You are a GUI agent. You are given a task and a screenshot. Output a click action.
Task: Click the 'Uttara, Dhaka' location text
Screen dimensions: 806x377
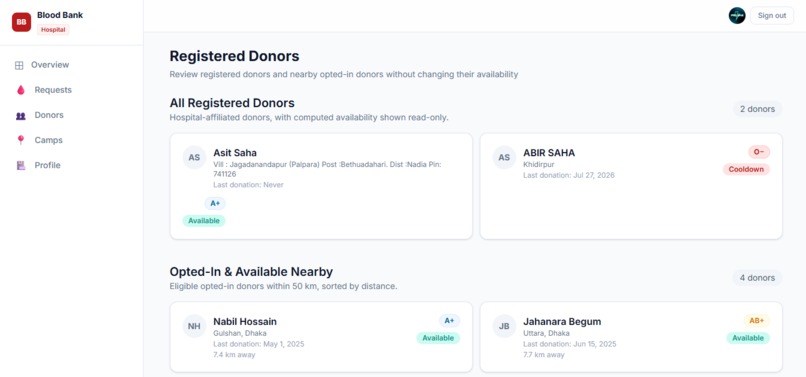[546, 333]
